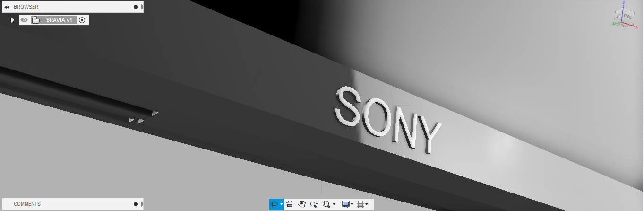Activate the Pan hand tool

(302, 204)
